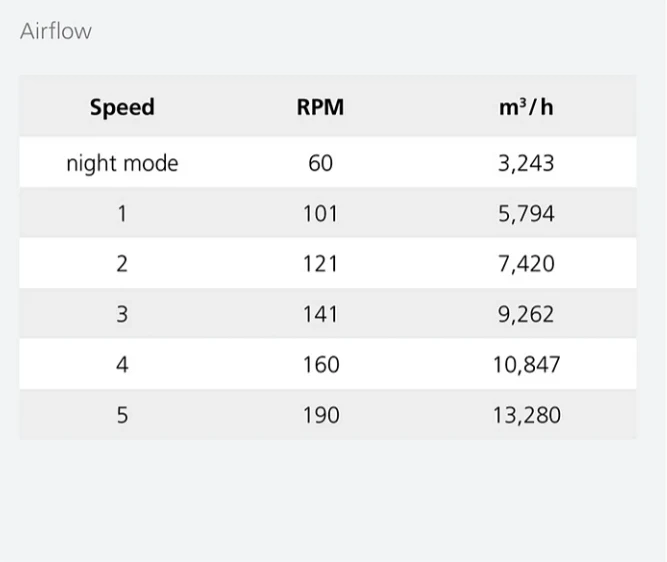Image resolution: width=667 pixels, height=562 pixels.
Task: Click the 121 RPM value
Action: (x=320, y=264)
